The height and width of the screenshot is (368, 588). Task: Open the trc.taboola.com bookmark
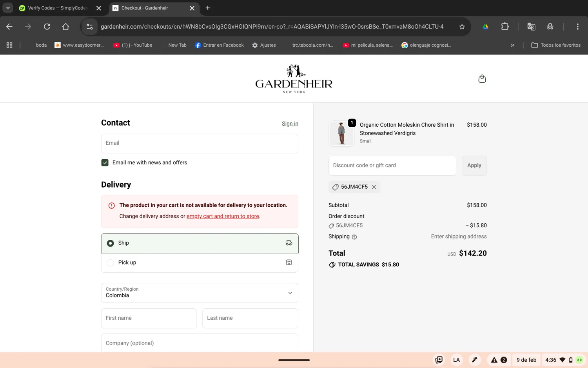point(312,45)
